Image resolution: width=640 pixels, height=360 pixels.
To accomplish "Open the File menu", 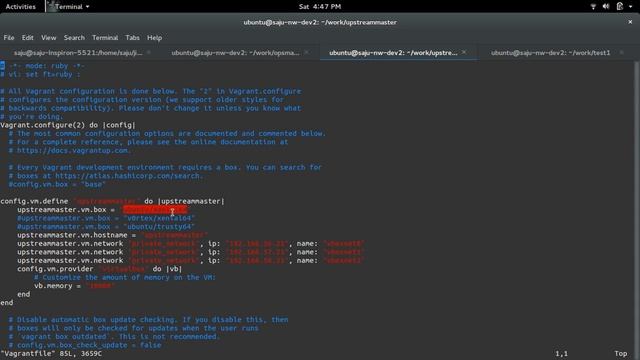I will point(9,38).
